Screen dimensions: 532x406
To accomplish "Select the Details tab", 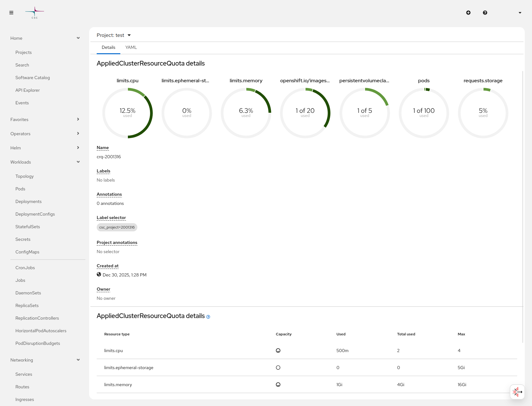I will click(x=108, y=47).
